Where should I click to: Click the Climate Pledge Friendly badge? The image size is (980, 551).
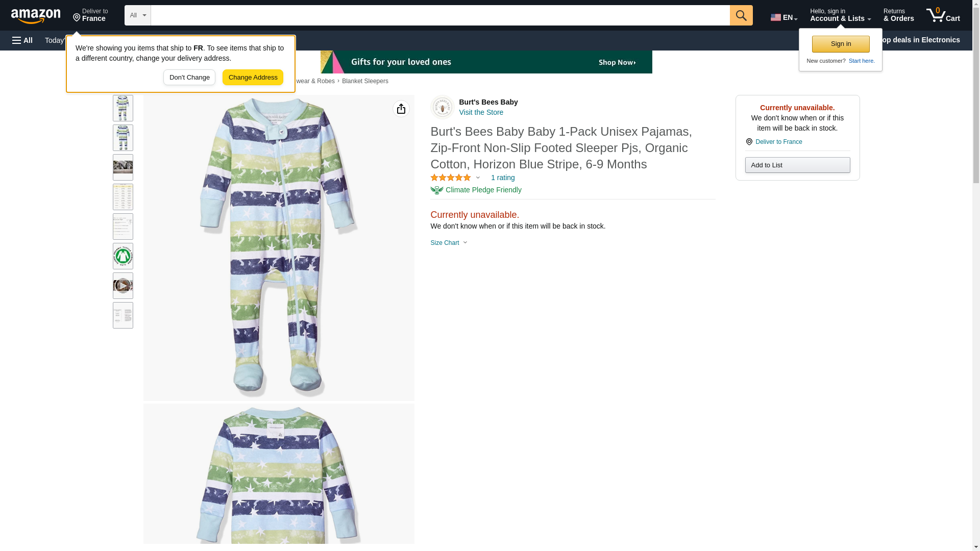476,190
